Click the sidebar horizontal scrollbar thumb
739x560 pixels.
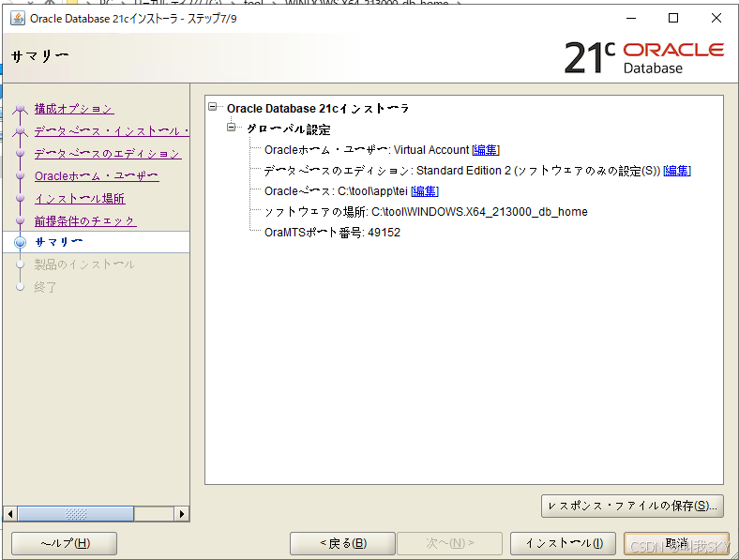point(75,514)
